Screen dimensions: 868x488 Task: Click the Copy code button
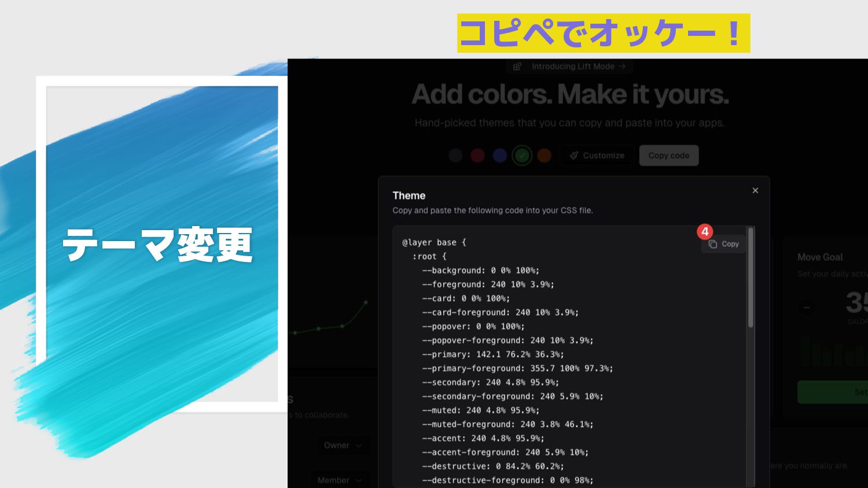pyautogui.click(x=669, y=156)
